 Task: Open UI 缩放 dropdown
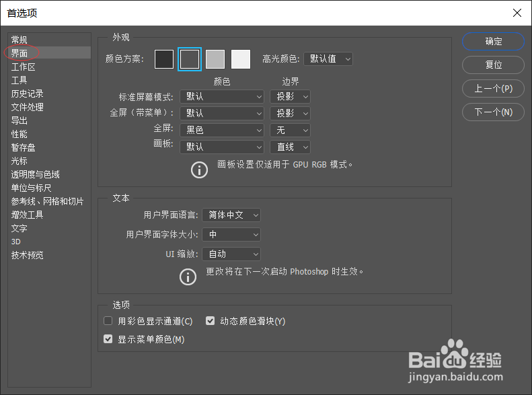[231, 254]
